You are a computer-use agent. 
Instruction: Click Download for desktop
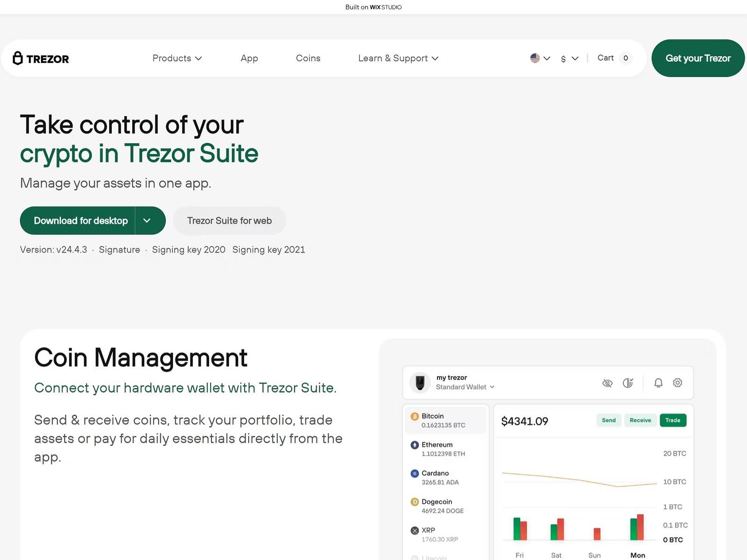coord(81,221)
